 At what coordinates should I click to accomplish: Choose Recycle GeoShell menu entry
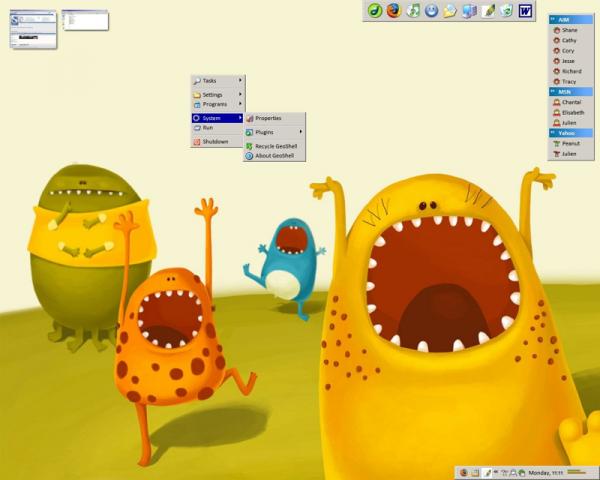pos(274,146)
